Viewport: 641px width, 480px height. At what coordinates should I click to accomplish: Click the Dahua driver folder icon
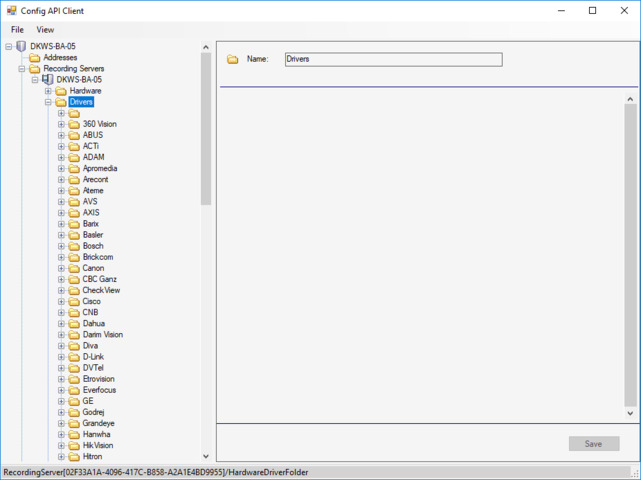tap(74, 324)
